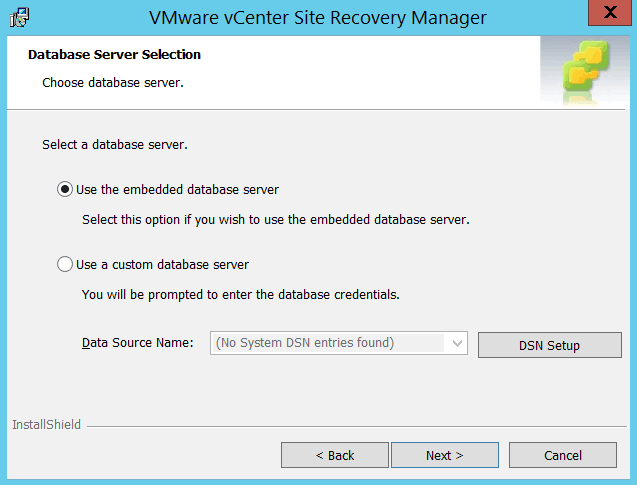Click the "Use a custom database server" label
The image size is (637, 485).
pos(162,265)
